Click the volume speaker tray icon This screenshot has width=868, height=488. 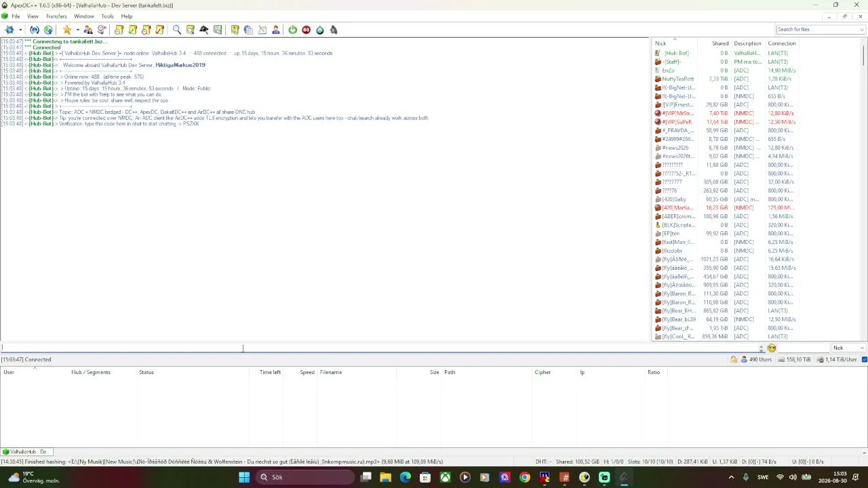coord(793,477)
